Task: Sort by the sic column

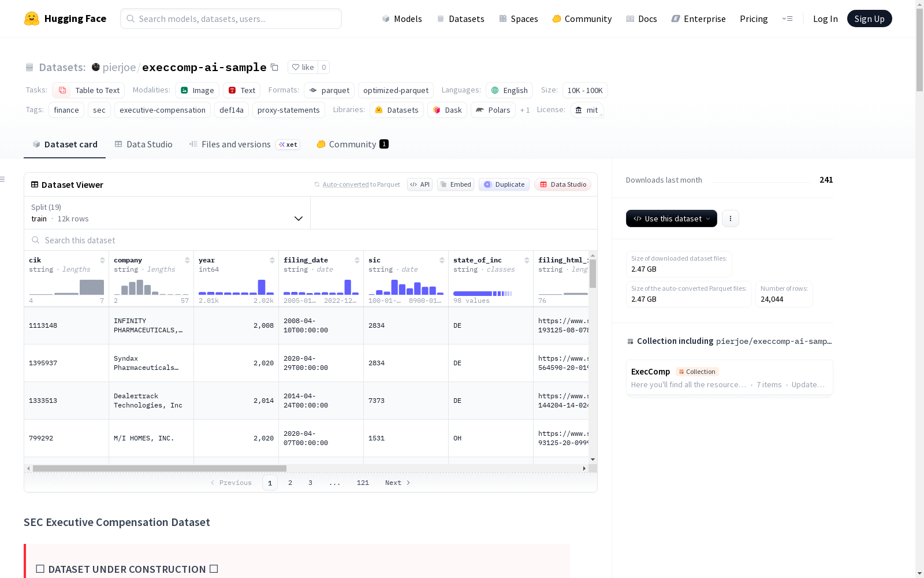Action: 442,260
